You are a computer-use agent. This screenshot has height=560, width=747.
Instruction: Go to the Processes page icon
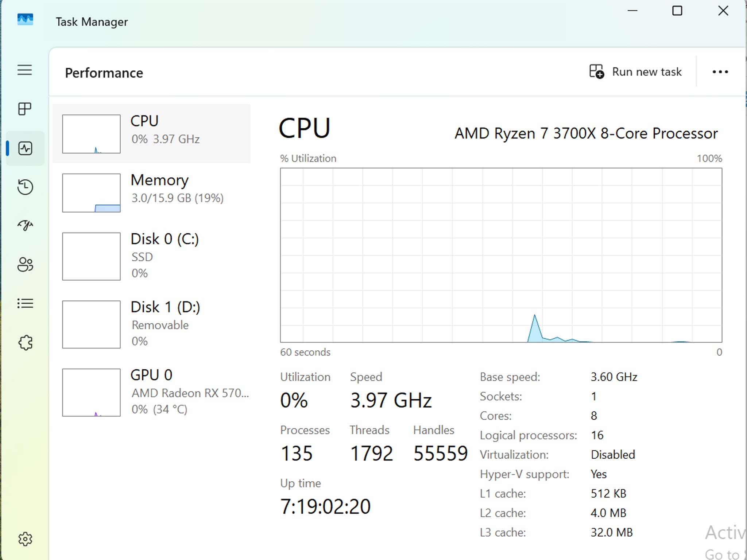(x=25, y=109)
